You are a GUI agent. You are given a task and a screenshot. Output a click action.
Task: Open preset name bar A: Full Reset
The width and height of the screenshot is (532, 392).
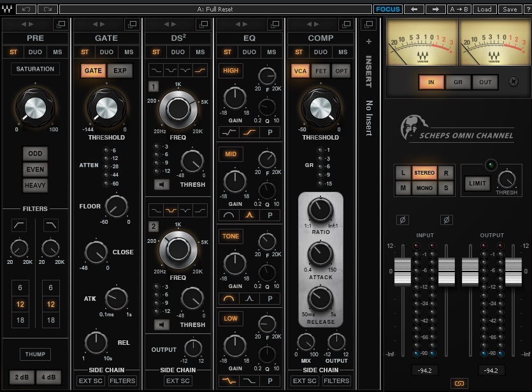pyautogui.click(x=215, y=9)
